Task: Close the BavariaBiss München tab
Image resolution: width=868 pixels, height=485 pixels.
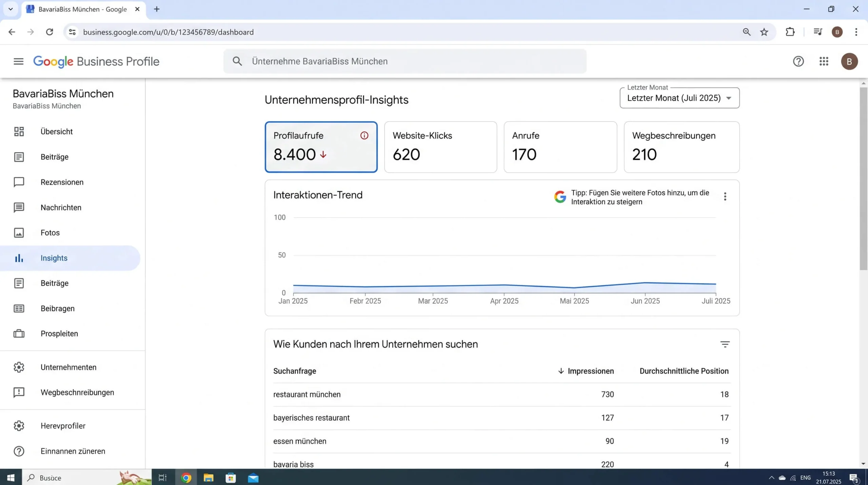Action: 137,9
